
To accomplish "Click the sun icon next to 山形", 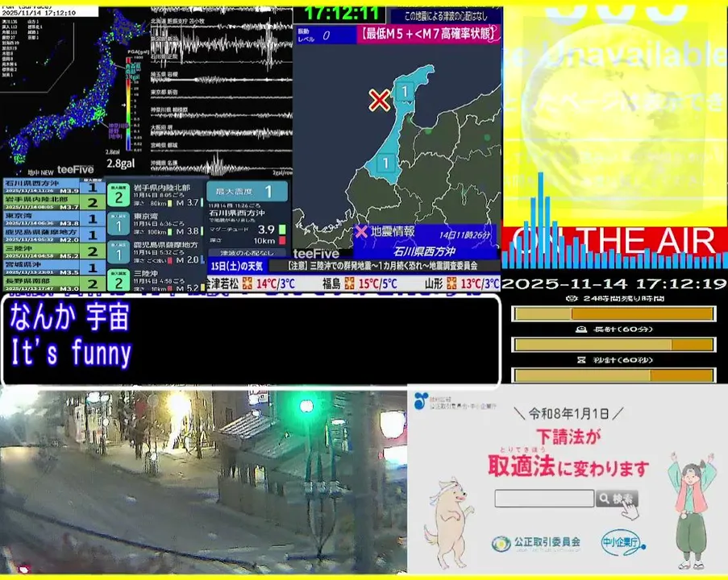I will click(451, 283).
